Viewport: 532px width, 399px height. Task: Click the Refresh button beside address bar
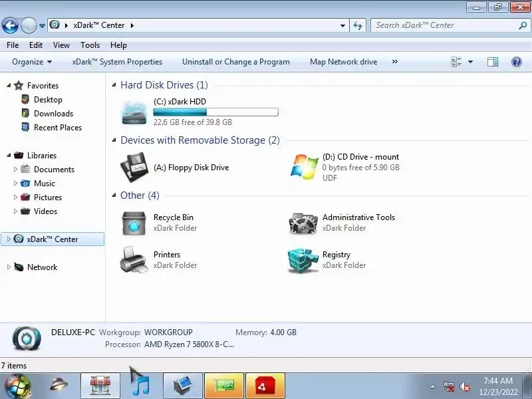pyautogui.click(x=358, y=25)
